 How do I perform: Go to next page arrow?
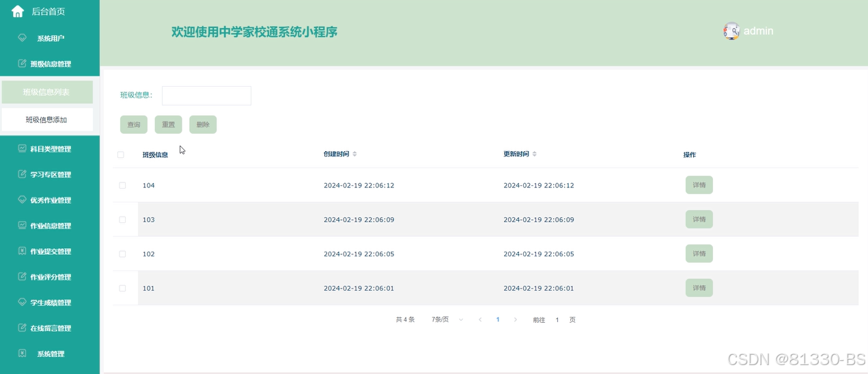tap(516, 320)
